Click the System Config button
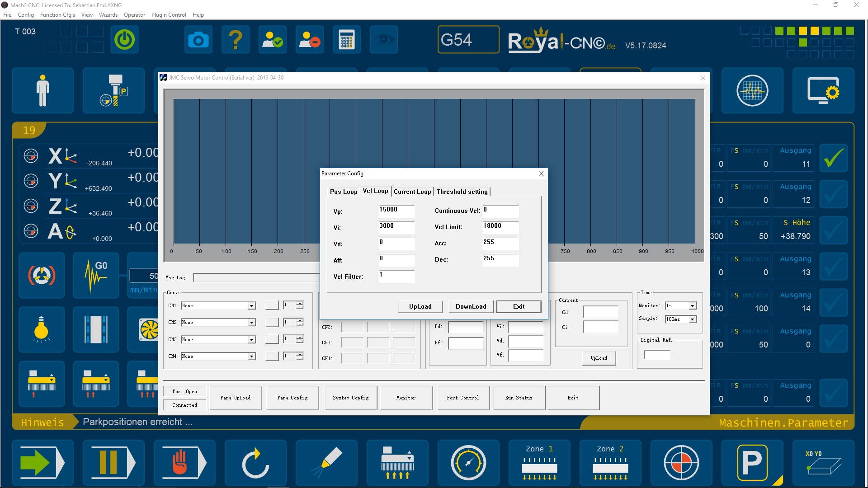This screenshot has height=488, width=868. 350,398
